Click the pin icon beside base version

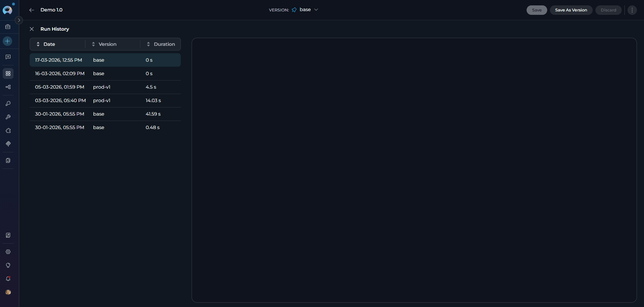(294, 10)
